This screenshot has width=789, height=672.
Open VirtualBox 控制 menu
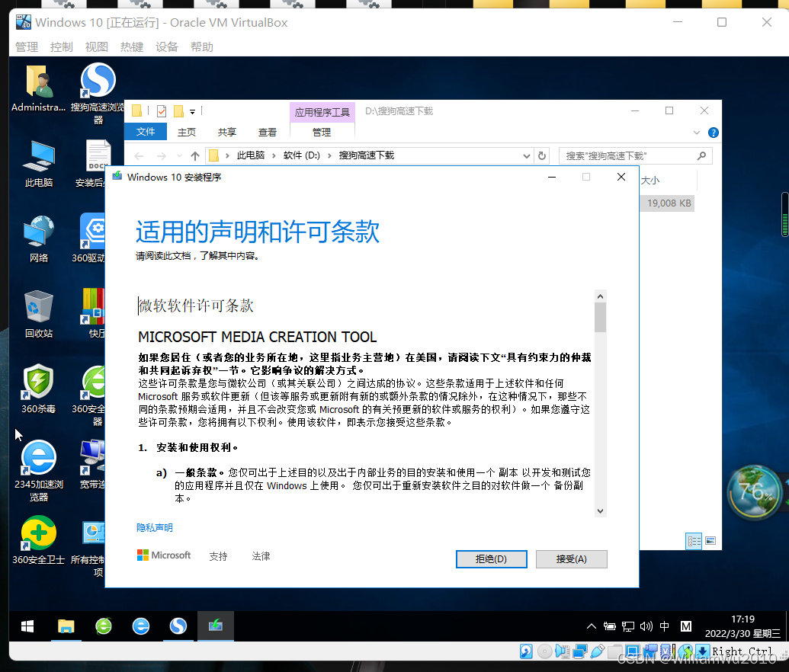pos(62,46)
